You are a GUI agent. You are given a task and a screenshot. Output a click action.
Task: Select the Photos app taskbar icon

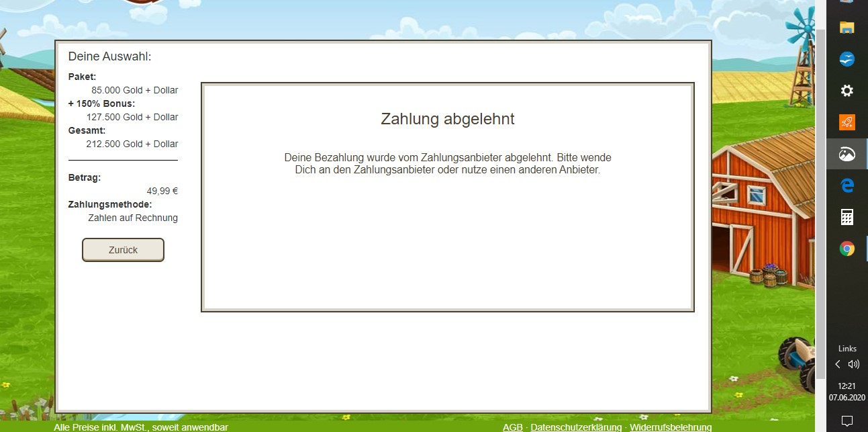847,154
